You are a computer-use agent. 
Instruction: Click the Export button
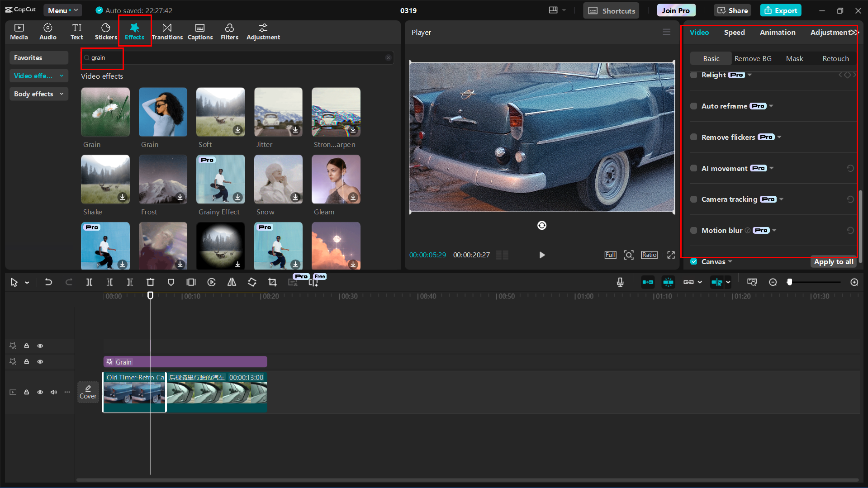[780, 10]
